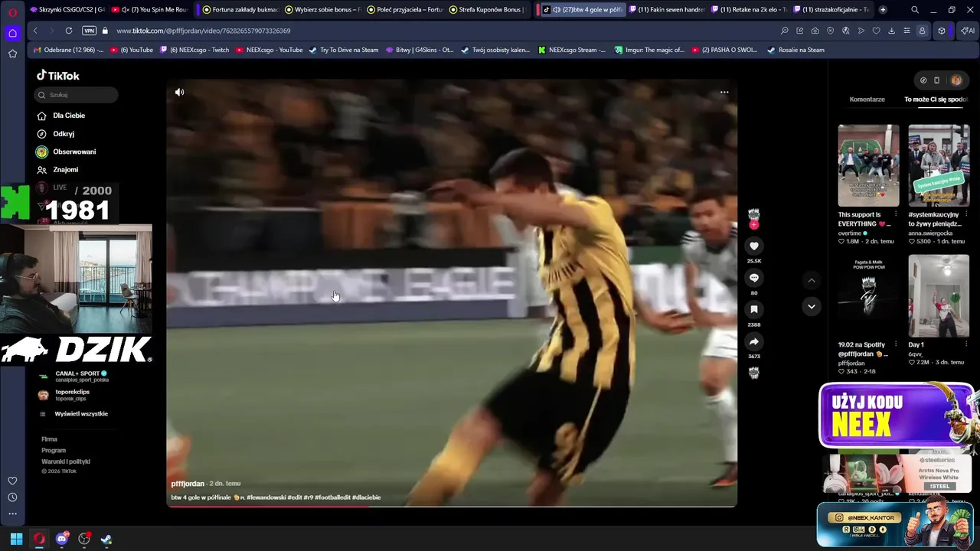Go to previous video arrow
This screenshot has height=551, width=980.
[812, 280]
